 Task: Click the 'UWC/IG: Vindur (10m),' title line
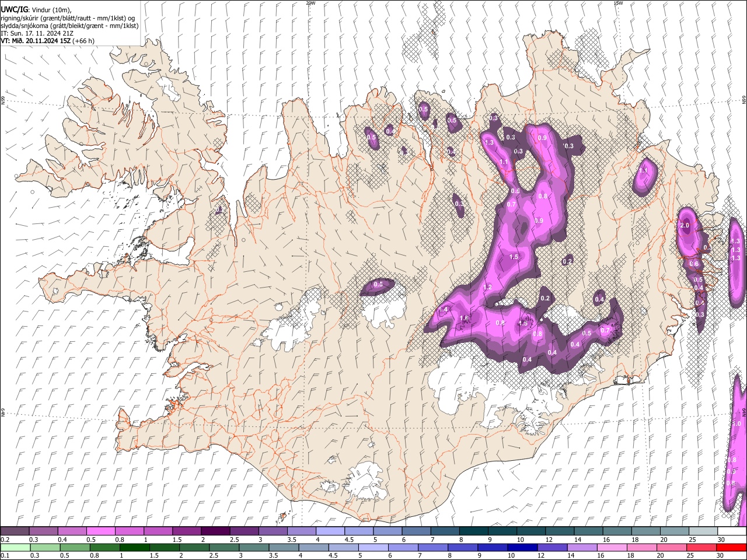click(x=35, y=10)
